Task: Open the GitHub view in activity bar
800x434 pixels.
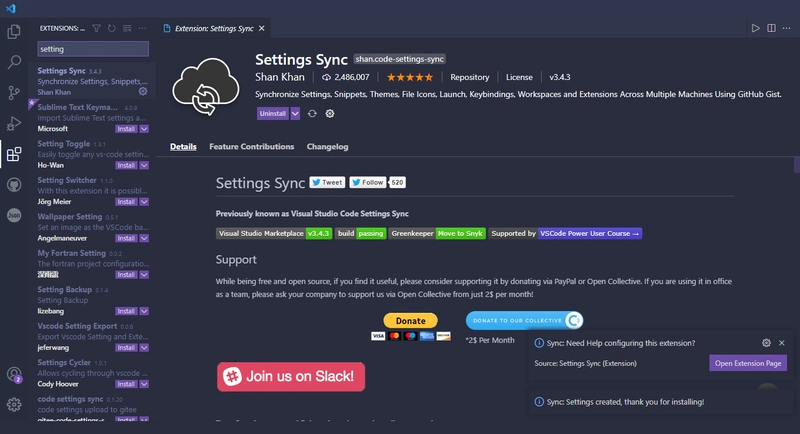Action: 14,185
